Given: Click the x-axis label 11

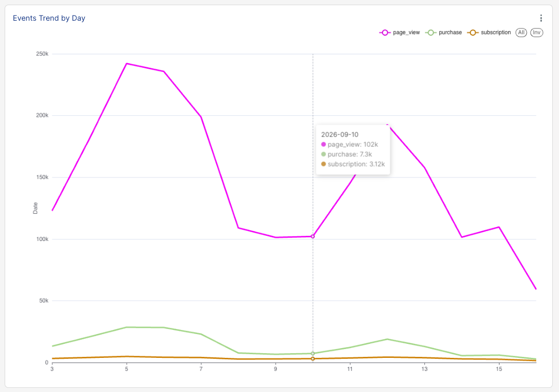Looking at the screenshot, I should coord(350,369).
